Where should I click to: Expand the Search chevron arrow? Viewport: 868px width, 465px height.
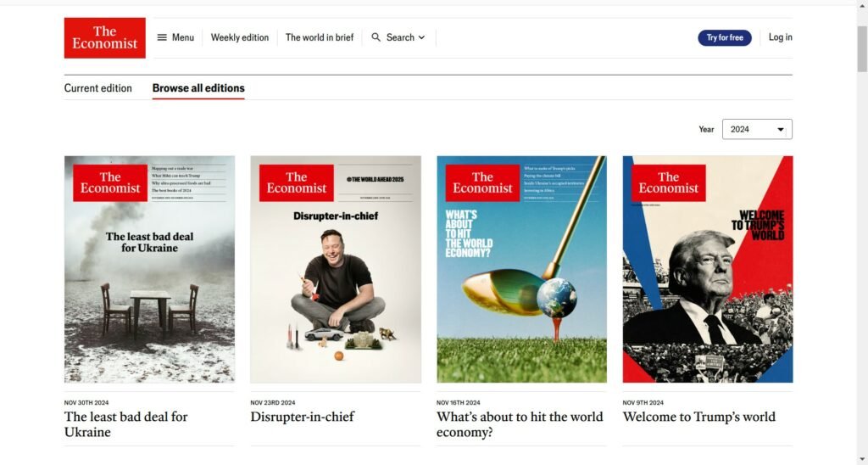pyautogui.click(x=422, y=37)
